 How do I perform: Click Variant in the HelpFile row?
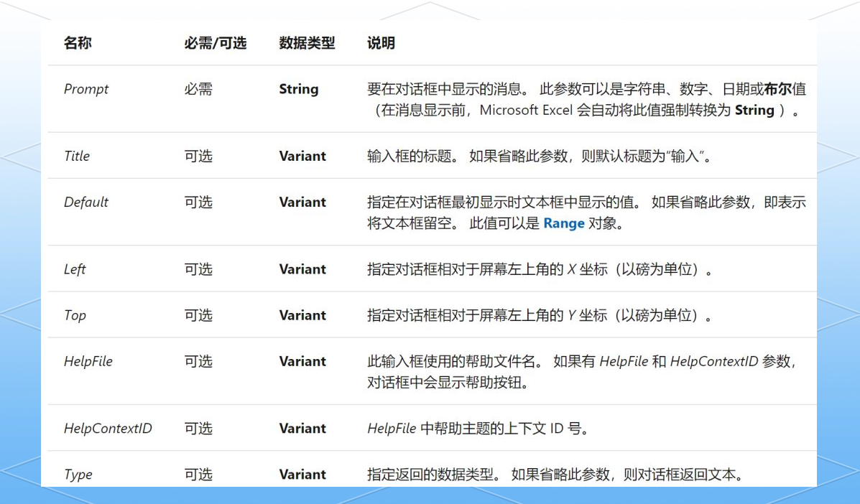pyautogui.click(x=302, y=362)
